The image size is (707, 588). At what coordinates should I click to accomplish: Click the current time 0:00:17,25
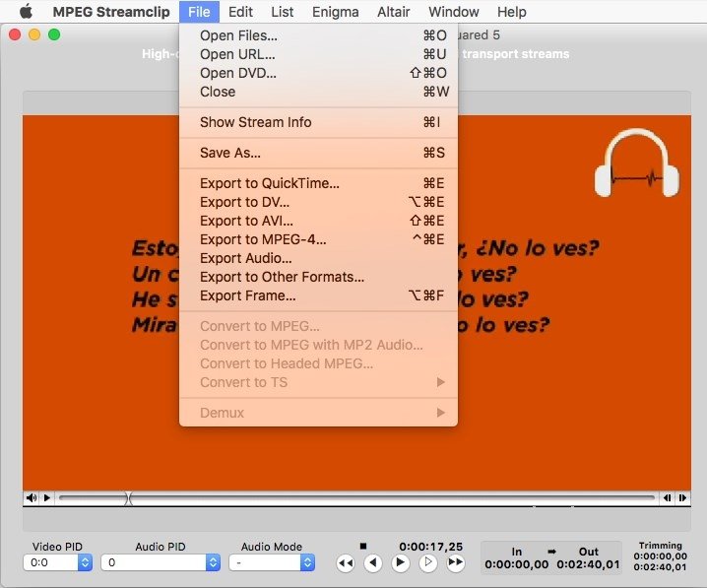(430, 547)
